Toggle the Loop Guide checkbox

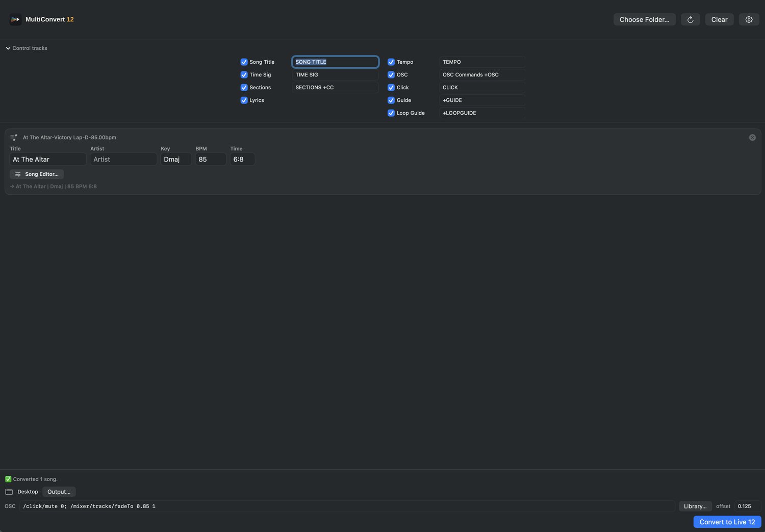click(391, 113)
